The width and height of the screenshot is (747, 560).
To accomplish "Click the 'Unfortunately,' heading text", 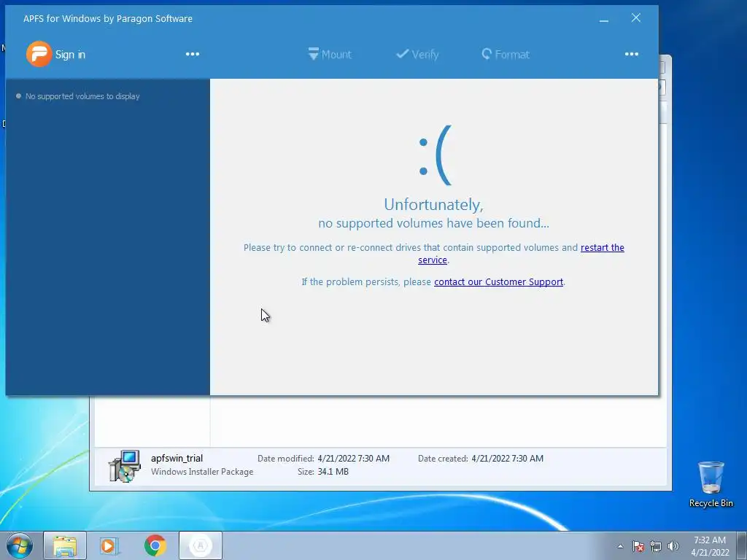I will coord(433,205).
